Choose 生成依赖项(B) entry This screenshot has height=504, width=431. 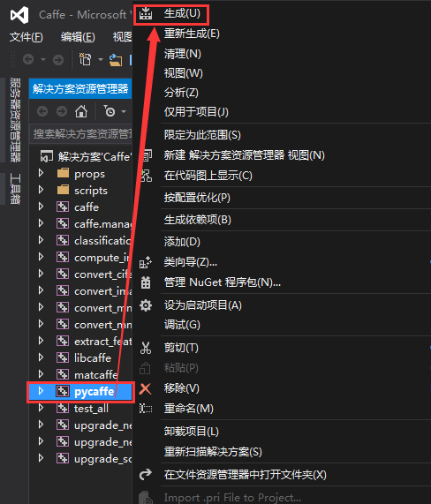point(198,220)
